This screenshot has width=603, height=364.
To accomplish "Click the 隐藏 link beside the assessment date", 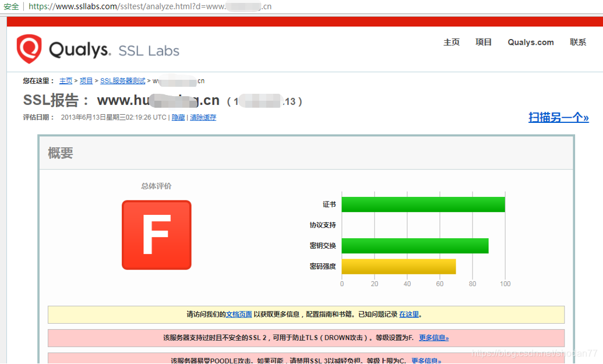I will [178, 117].
